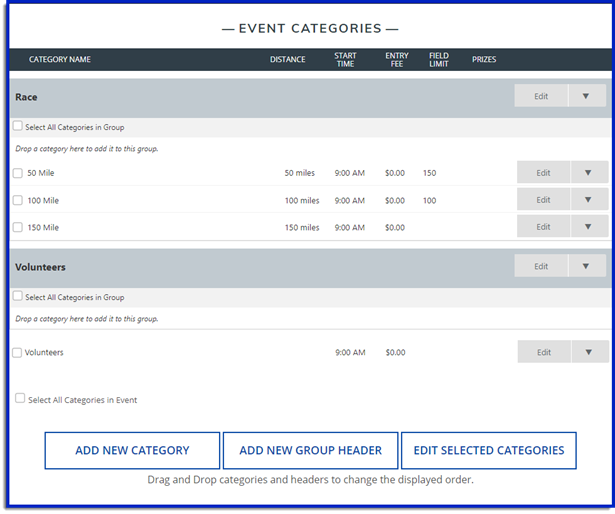615x514 pixels.
Task: Open dropdown arrow next to Volunteers group Edit
Action: tap(586, 267)
